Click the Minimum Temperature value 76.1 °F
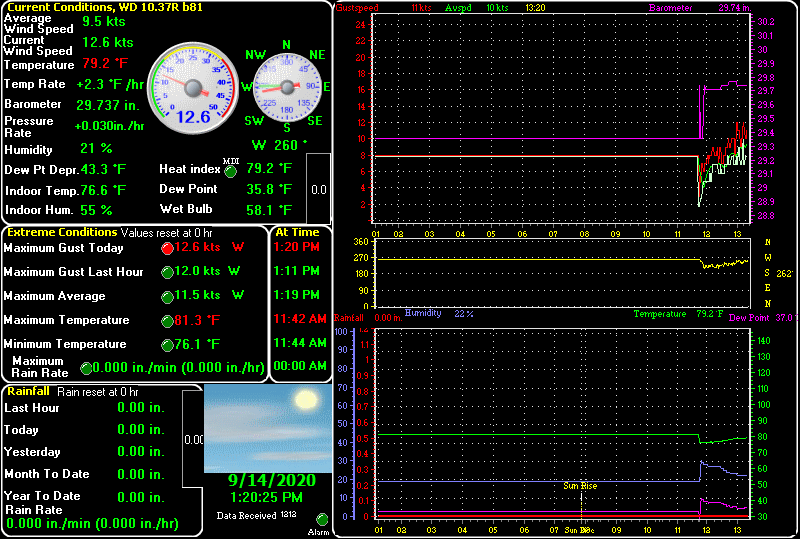 click(197, 344)
